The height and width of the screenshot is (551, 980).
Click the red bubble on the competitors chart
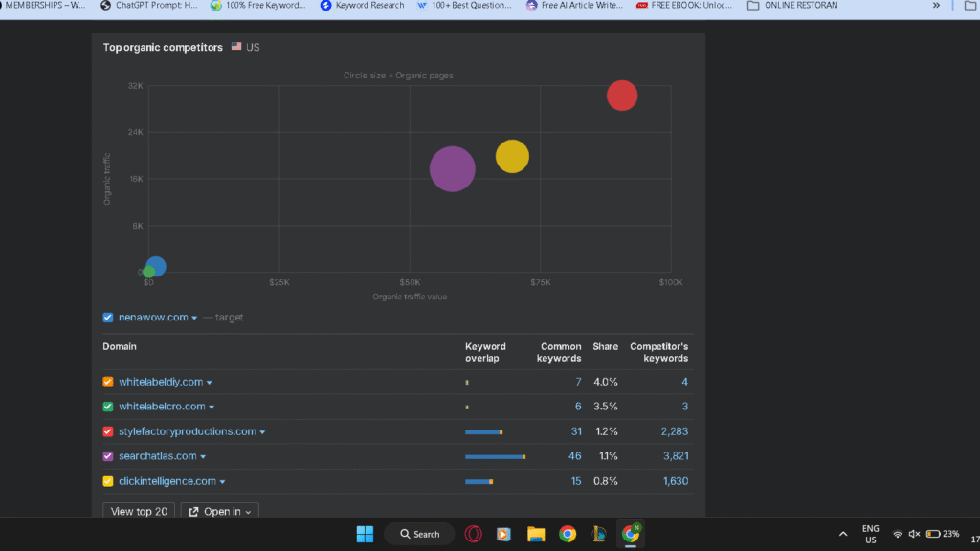(622, 95)
